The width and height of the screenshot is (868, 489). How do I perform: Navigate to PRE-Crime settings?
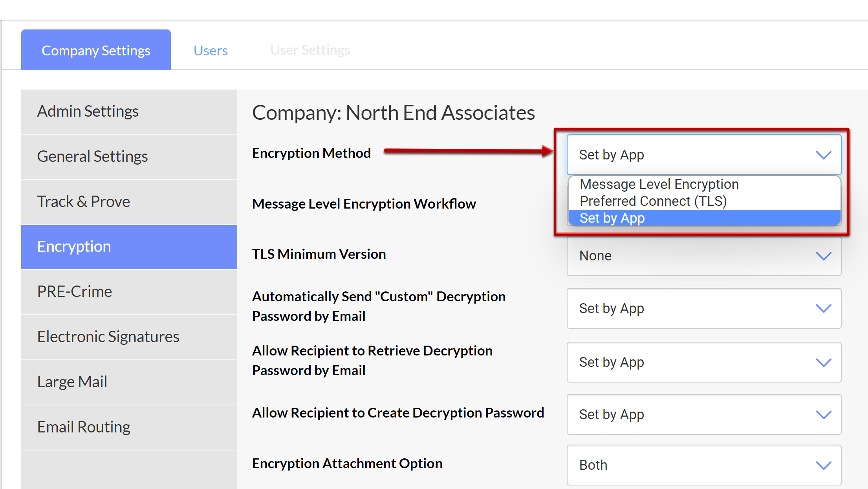click(x=75, y=291)
